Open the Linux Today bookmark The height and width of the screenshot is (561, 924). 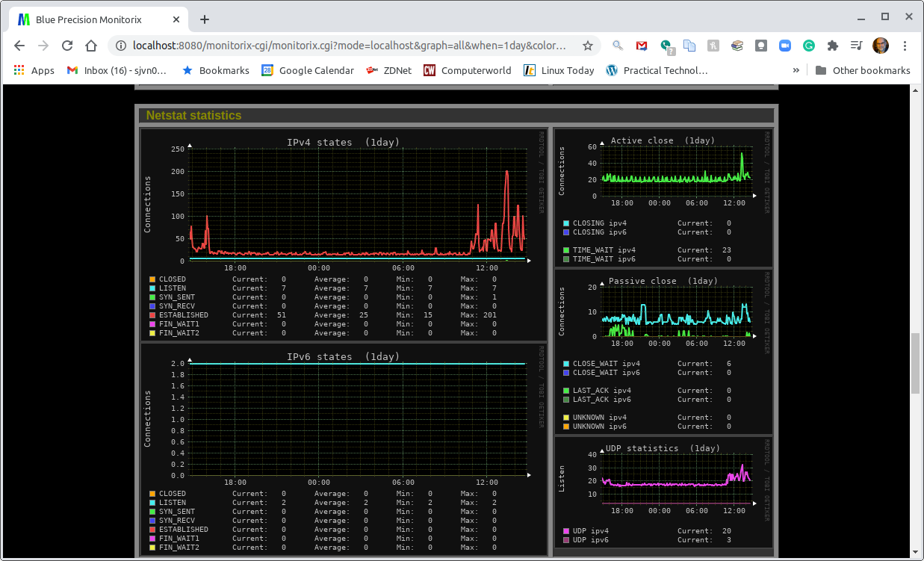(x=559, y=70)
